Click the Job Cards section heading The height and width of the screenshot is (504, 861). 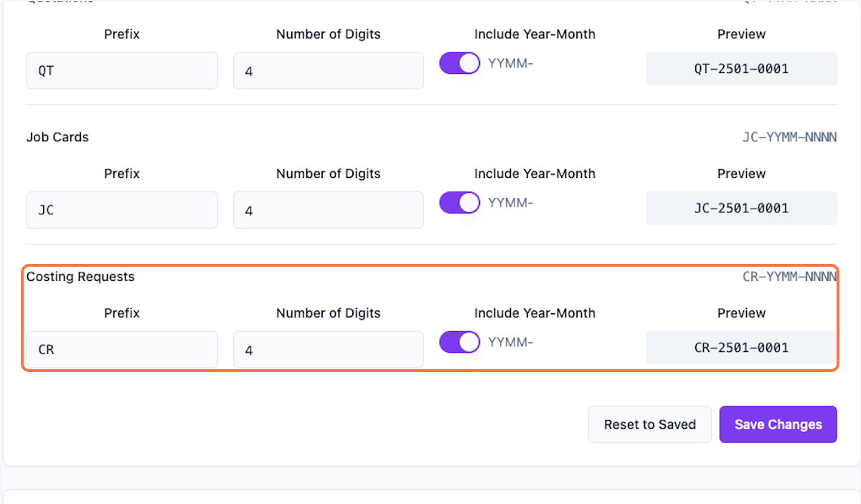click(57, 137)
